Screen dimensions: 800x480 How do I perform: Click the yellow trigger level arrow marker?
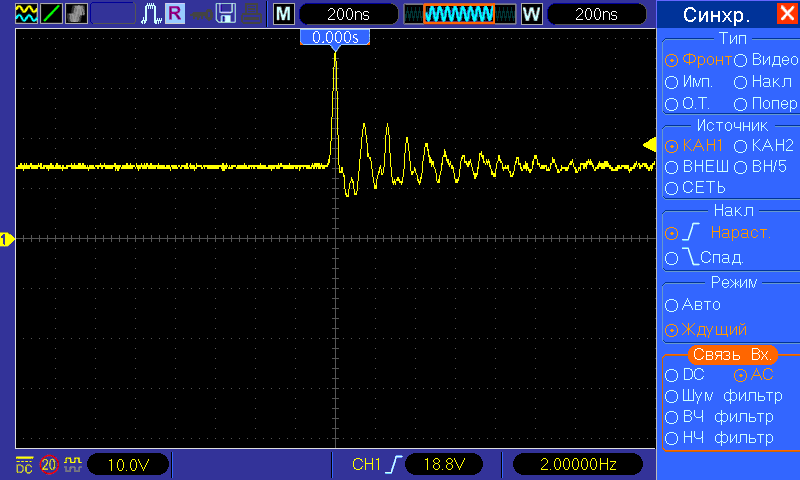click(x=649, y=145)
